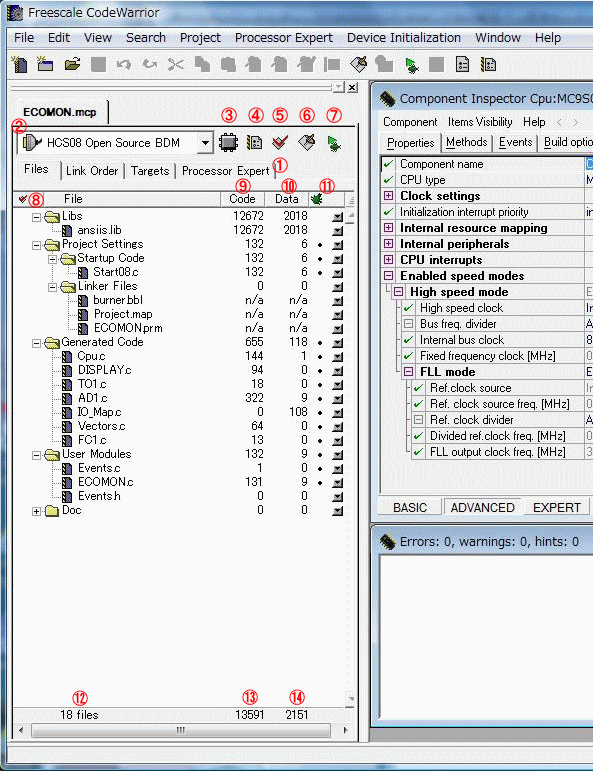Viewport: 594px width, 772px height.
Task: Open Items Visibility in Component Inspector
Action: (x=480, y=122)
